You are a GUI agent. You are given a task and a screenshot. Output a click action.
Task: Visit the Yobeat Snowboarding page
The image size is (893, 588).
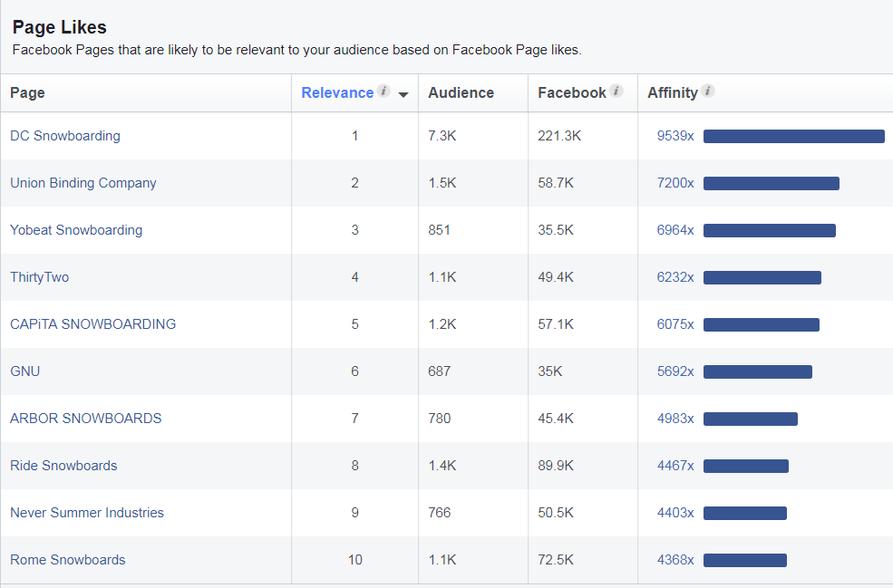click(x=76, y=230)
